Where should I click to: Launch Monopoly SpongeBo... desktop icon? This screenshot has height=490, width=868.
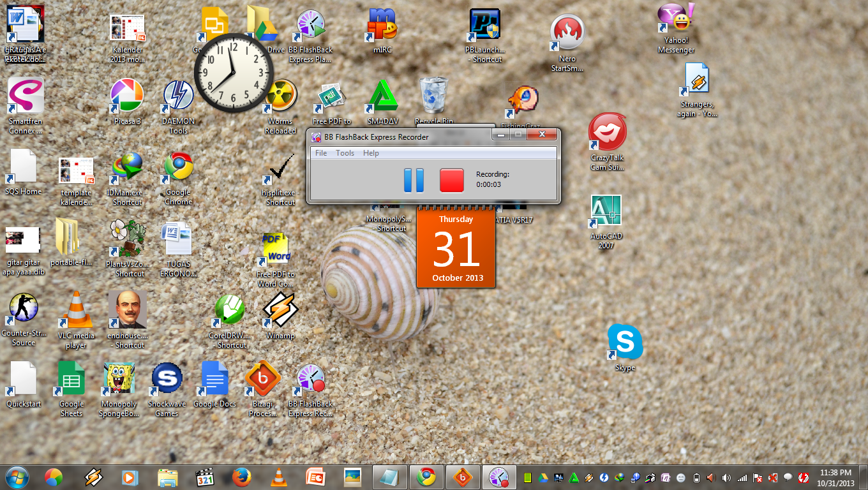tap(119, 390)
